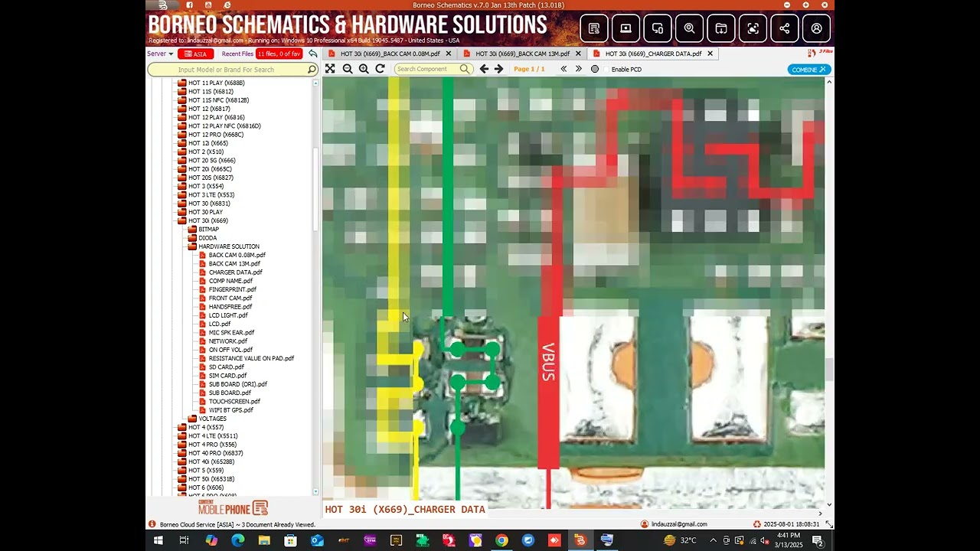Open Google Chrome from the taskbar

coord(501,540)
